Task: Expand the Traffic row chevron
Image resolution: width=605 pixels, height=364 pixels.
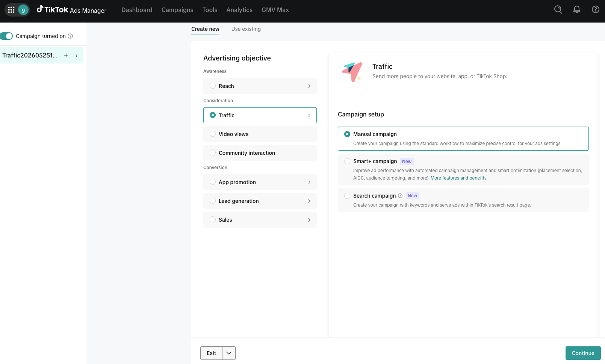Action: tap(309, 115)
